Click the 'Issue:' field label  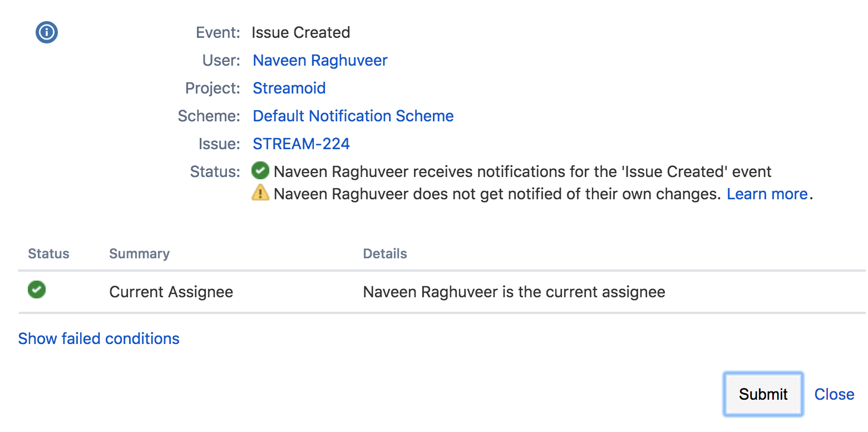(219, 144)
